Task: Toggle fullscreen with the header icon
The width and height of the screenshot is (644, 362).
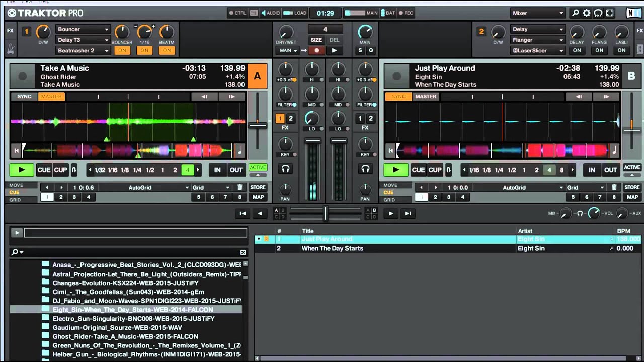Action: (x=609, y=13)
